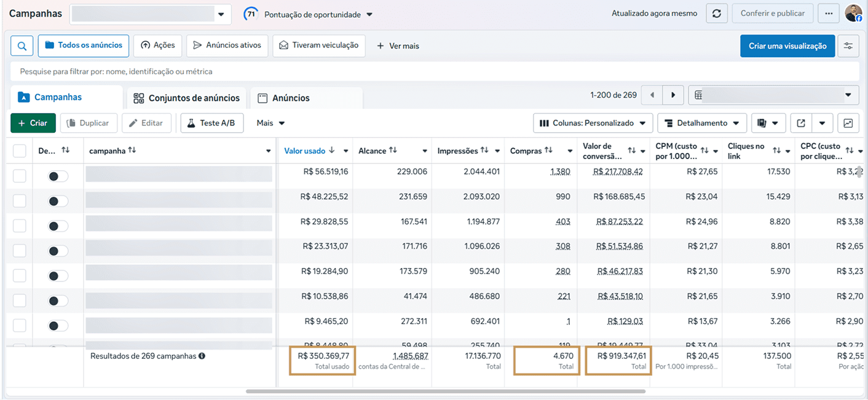Click the green Criar button
Viewport: 868px width, 400px height.
(33, 123)
